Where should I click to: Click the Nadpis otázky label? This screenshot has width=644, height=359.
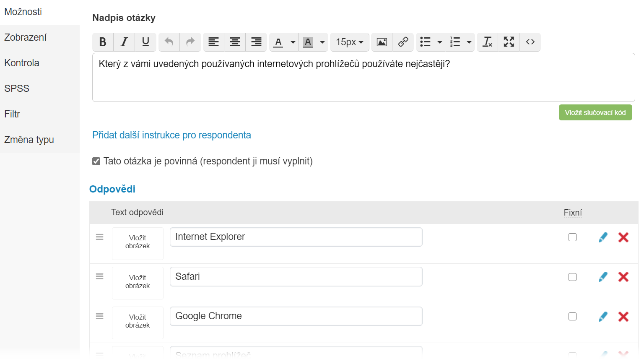pos(124,18)
